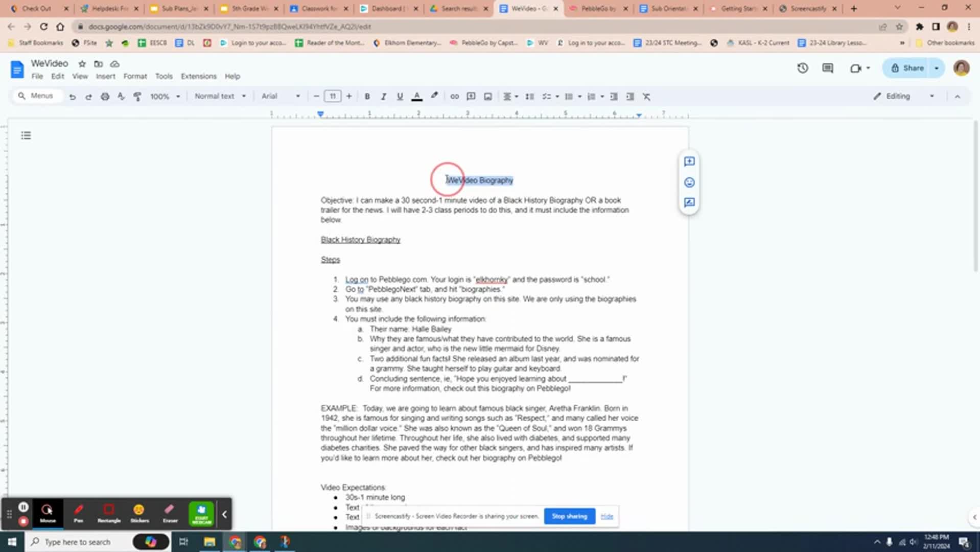Click the insert link icon
980x552 pixels.
click(454, 97)
